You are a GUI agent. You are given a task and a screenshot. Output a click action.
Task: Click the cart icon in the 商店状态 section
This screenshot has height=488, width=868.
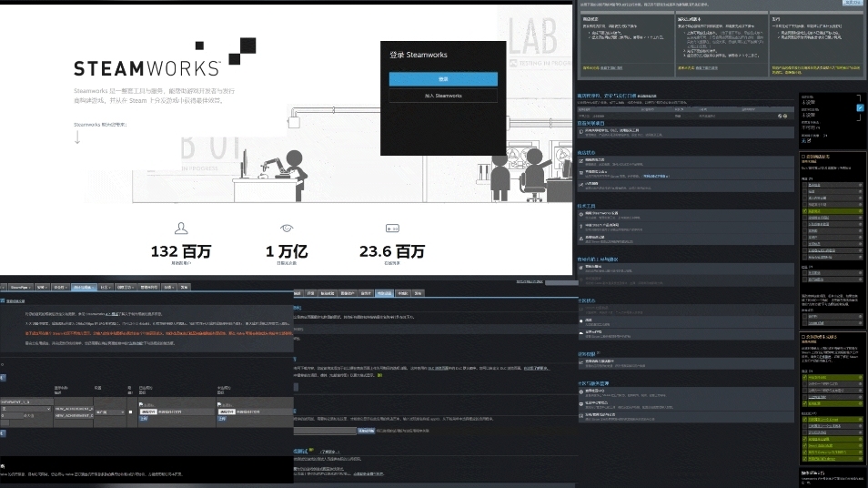(580, 173)
